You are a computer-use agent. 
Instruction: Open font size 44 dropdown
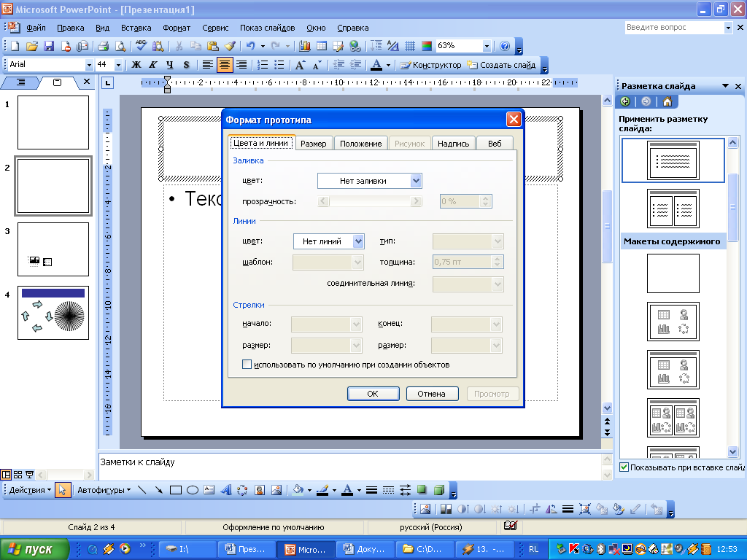click(118, 65)
